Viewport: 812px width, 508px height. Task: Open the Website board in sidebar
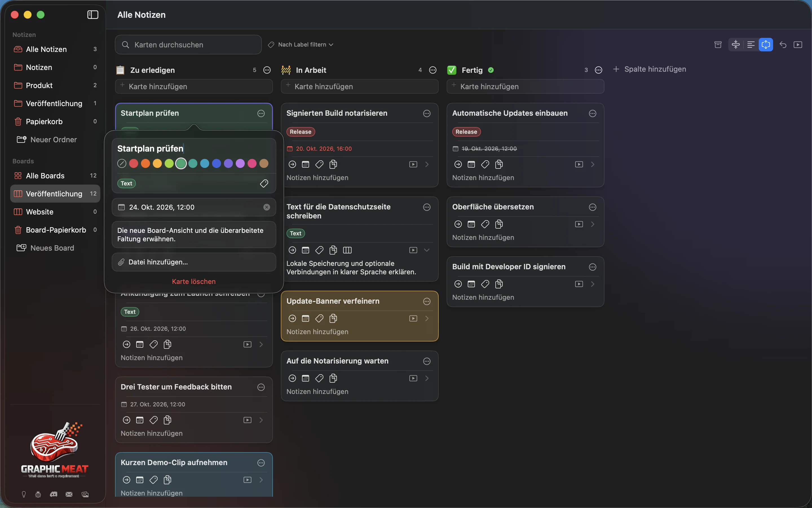tap(55, 212)
